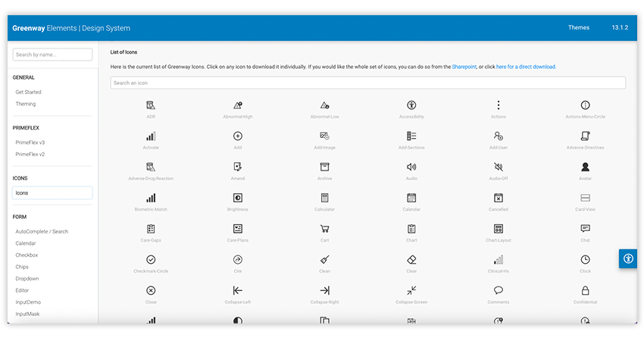644x341 pixels.
Task: Click the Cart icon
Action: point(324,229)
